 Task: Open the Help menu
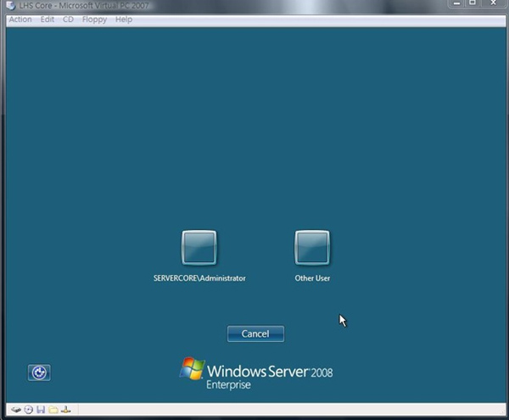(124, 20)
